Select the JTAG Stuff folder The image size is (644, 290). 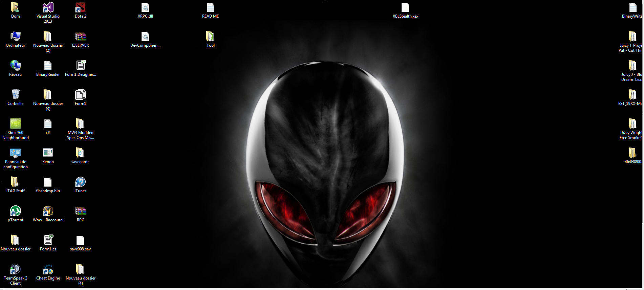[15, 182]
